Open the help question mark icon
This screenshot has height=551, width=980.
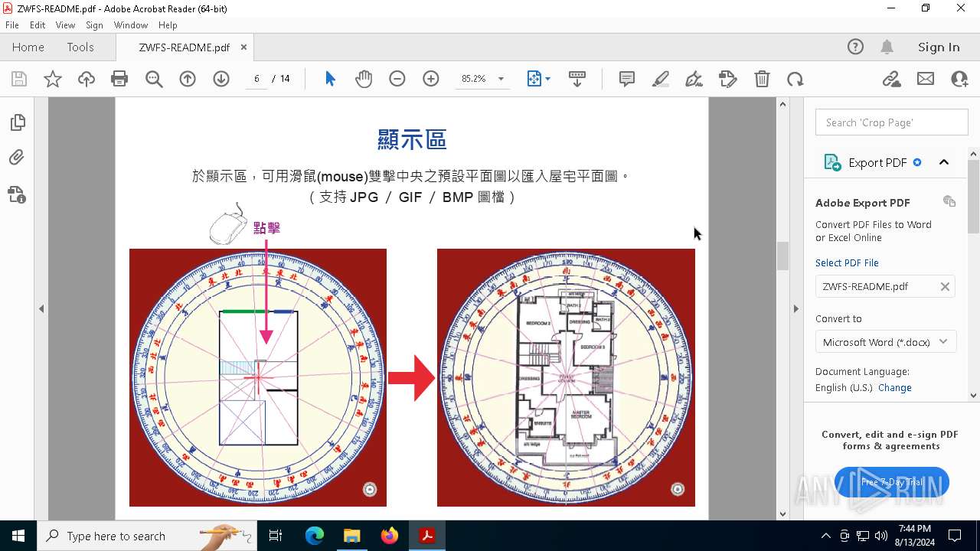click(x=855, y=47)
